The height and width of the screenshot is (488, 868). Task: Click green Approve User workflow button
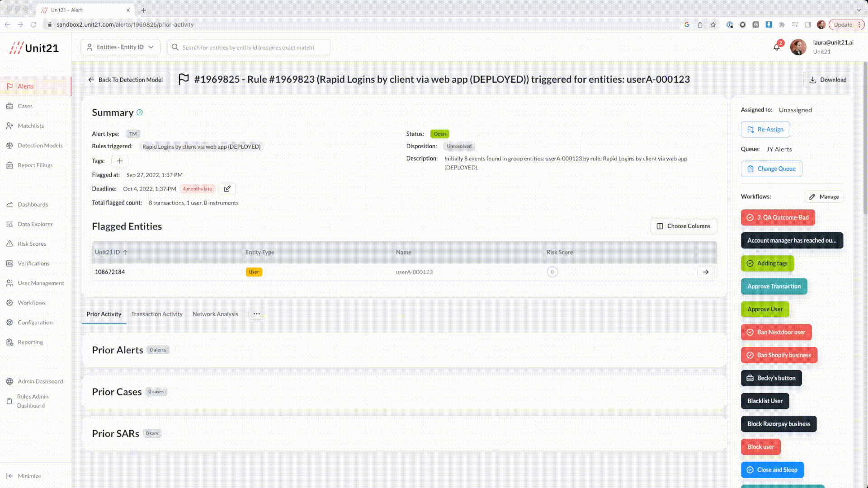click(765, 310)
